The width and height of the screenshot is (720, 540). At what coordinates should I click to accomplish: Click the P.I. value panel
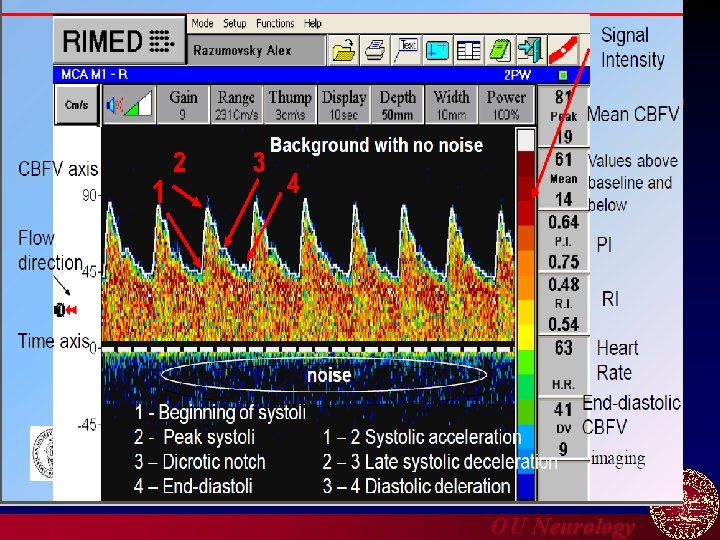(563, 242)
